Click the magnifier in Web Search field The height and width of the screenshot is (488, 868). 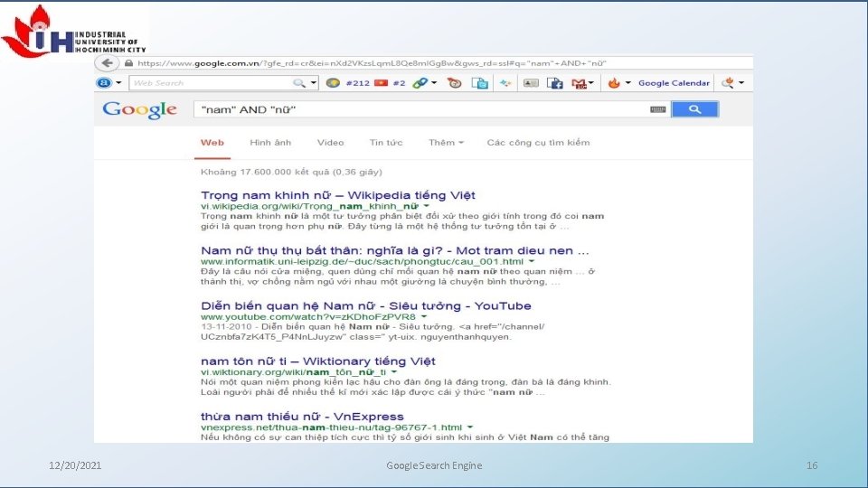coord(299,83)
